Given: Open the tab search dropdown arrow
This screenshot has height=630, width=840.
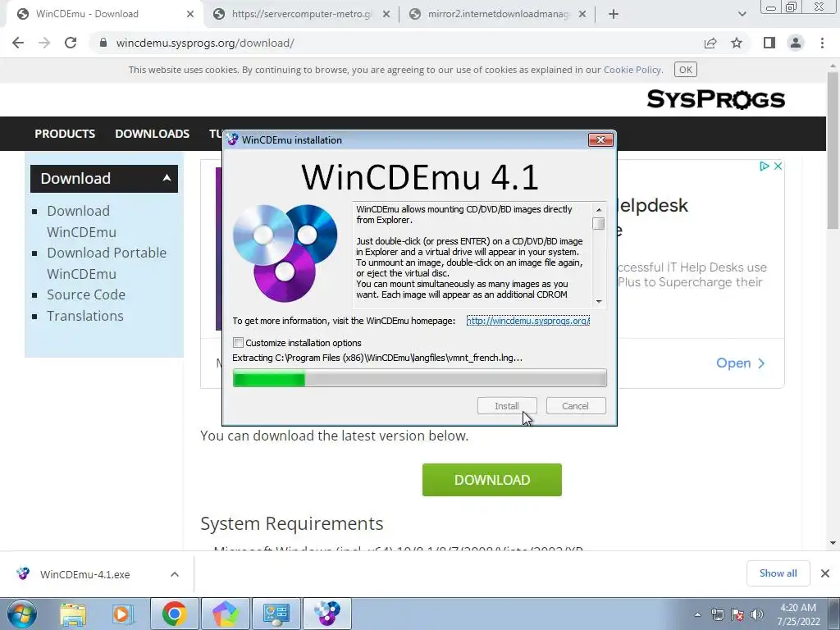Looking at the screenshot, I should pos(742,15).
